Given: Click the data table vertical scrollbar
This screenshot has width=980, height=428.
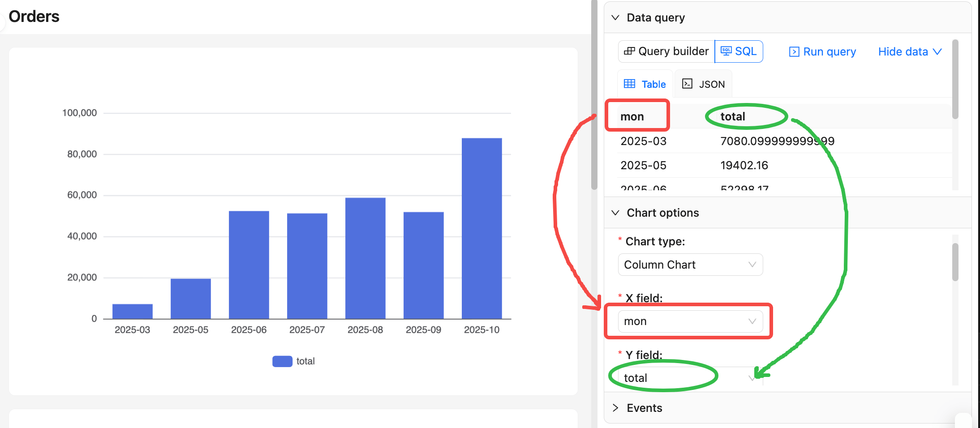Looking at the screenshot, I should tap(955, 81).
